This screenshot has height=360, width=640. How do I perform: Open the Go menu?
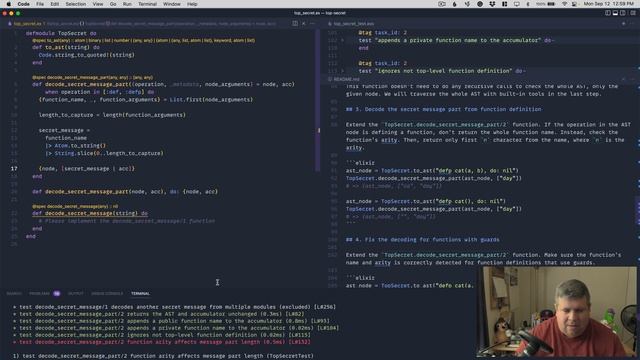(113, 4)
